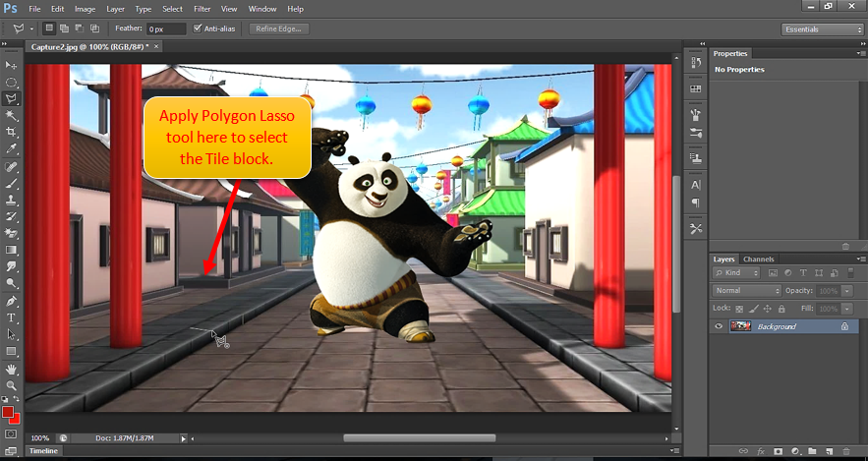Select the Pen tool

tap(11, 301)
